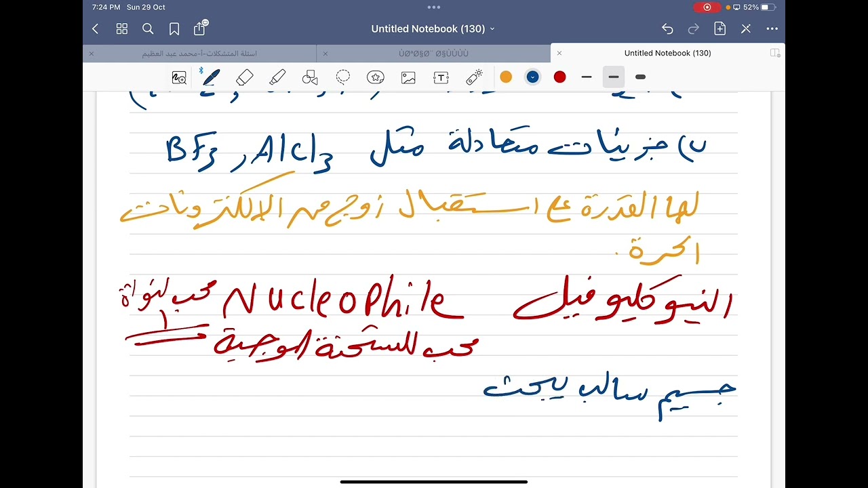Select the zoom window tool
Screen dimensions: 868x488
coord(179,77)
